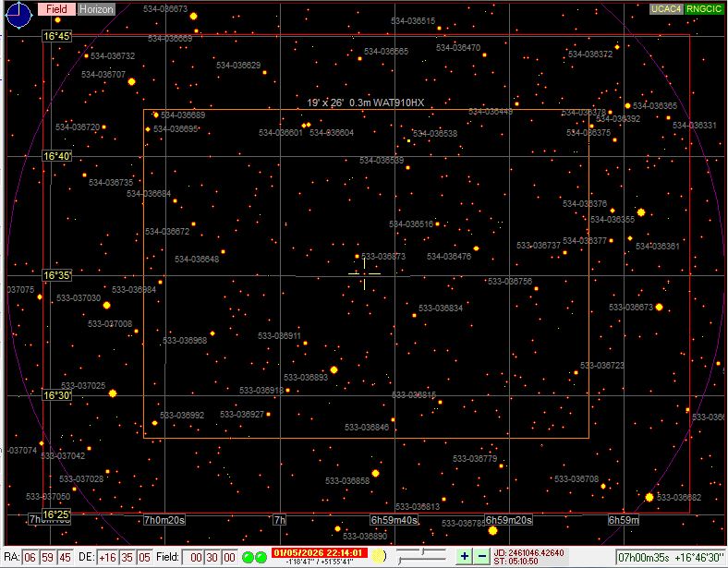
Task: Click the RA minutes field
Action: pos(47,557)
